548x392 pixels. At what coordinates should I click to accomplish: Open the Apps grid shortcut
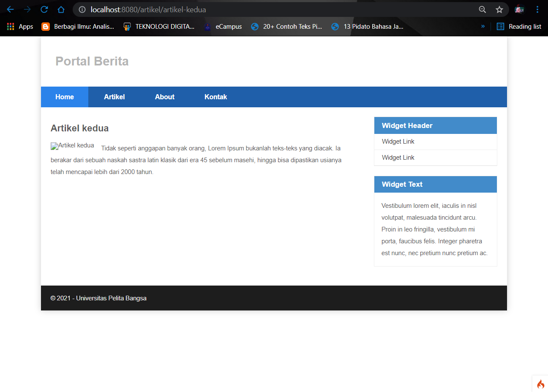click(10, 26)
